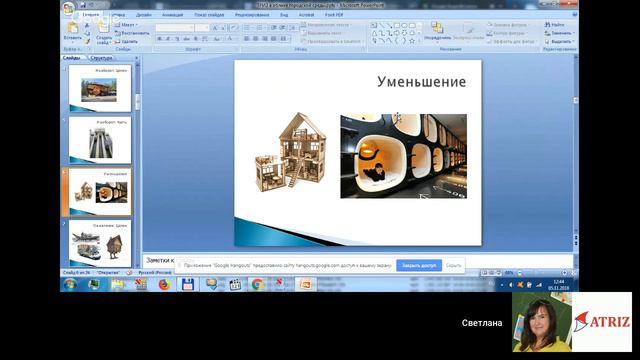Open the Windows Start menu
640x360 pixels.
click(70, 284)
